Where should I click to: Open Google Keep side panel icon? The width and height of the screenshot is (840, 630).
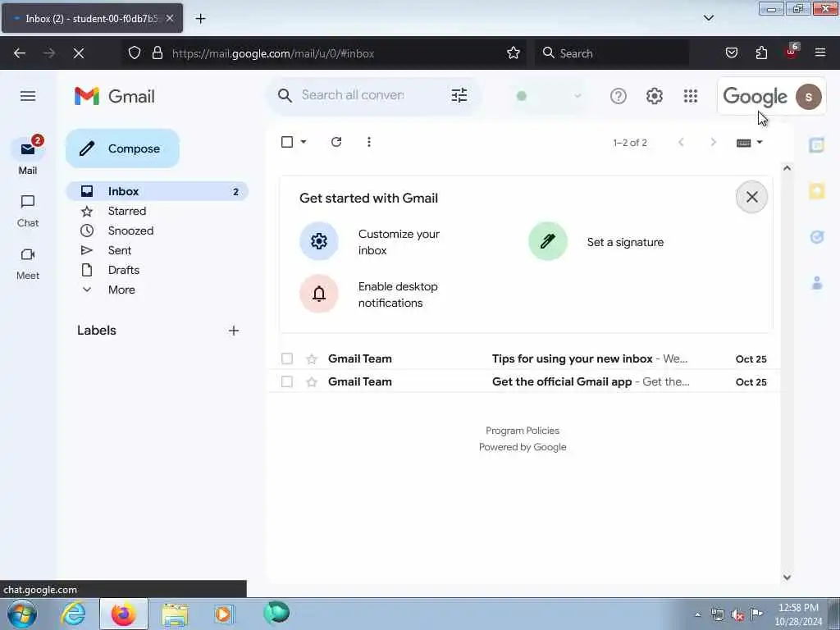(817, 191)
